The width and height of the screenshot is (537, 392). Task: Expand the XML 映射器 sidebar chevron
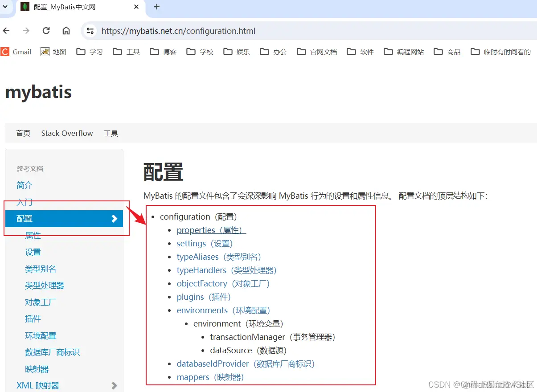(115, 385)
